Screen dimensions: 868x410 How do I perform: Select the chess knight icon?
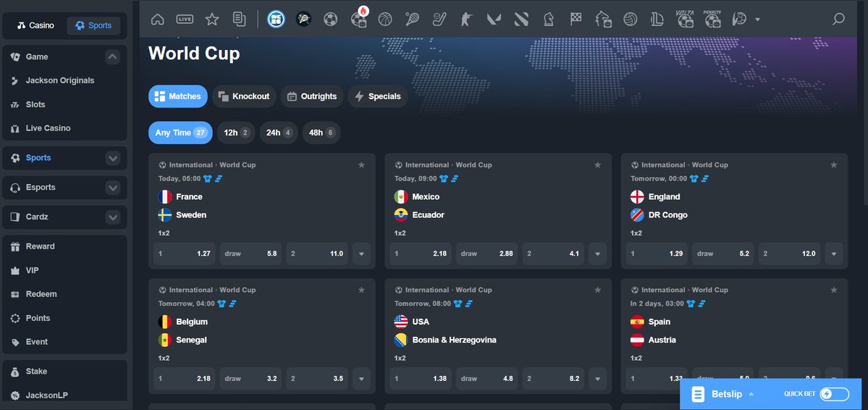pos(548,20)
